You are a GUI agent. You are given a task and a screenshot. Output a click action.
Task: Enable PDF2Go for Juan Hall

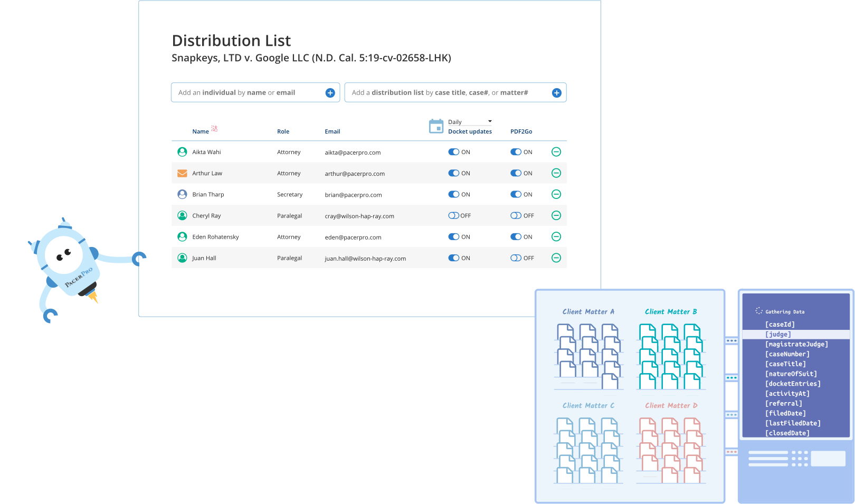[516, 258]
